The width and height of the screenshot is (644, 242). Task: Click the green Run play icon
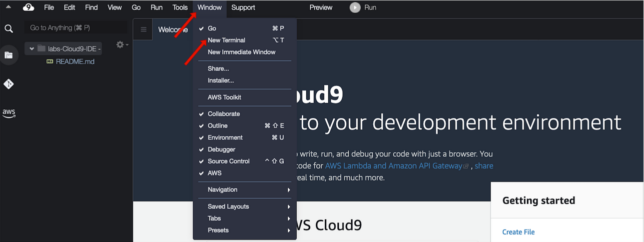tap(355, 7)
